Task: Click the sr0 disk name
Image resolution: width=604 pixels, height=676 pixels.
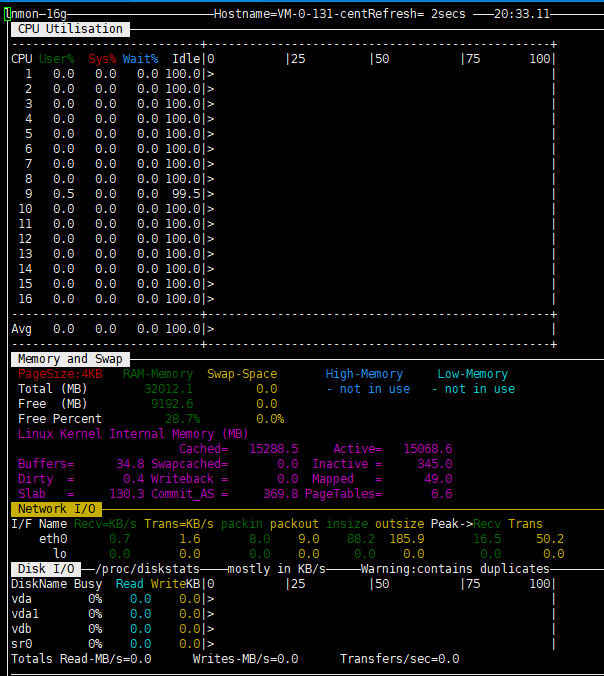Action: [22, 644]
